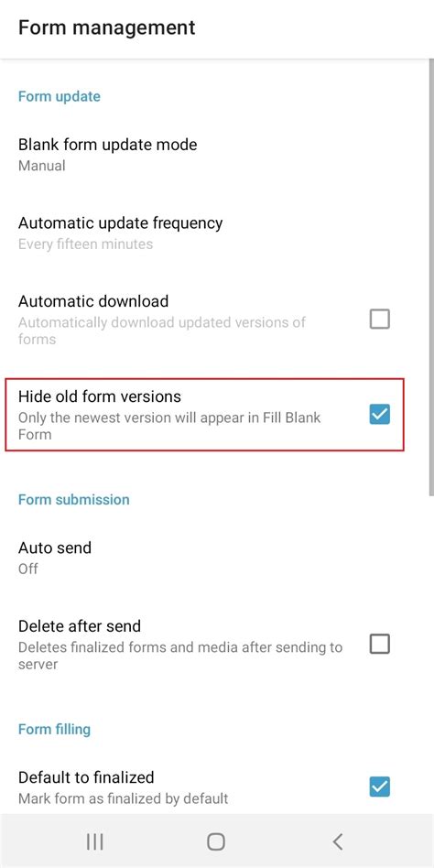434x868 pixels.
Task: Tap the Default to finalized label
Action: 86,776
